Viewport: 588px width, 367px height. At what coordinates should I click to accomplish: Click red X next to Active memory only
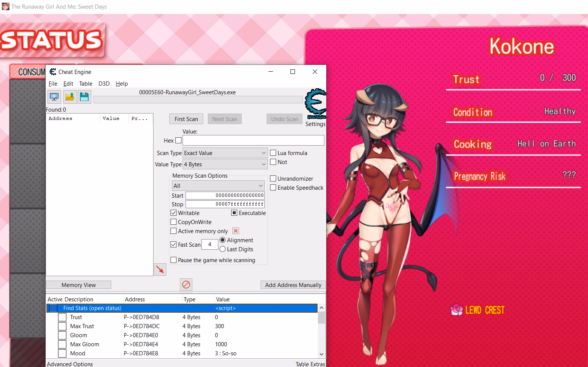[x=236, y=231]
